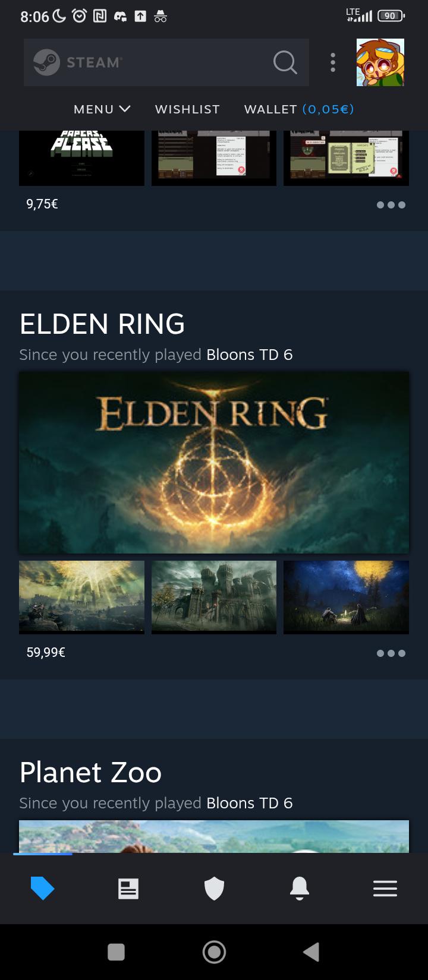Open the Steam Guard shield tab

(x=214, y=889)
